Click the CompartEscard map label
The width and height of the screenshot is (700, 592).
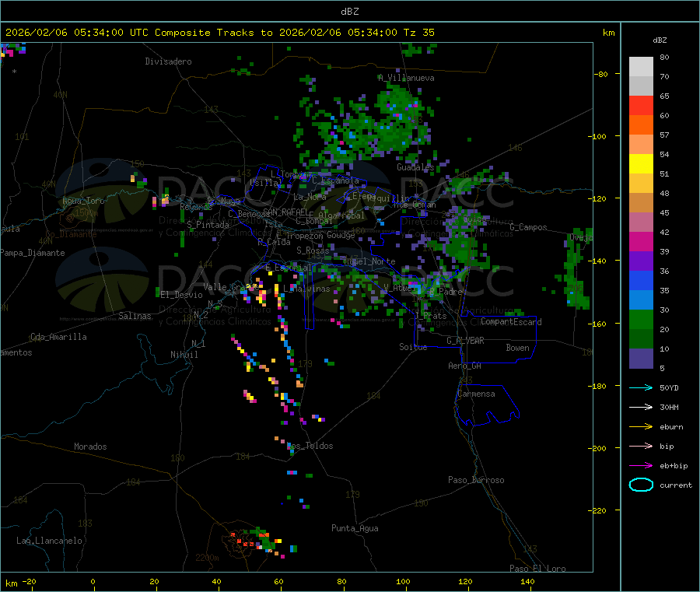point(511,322)
